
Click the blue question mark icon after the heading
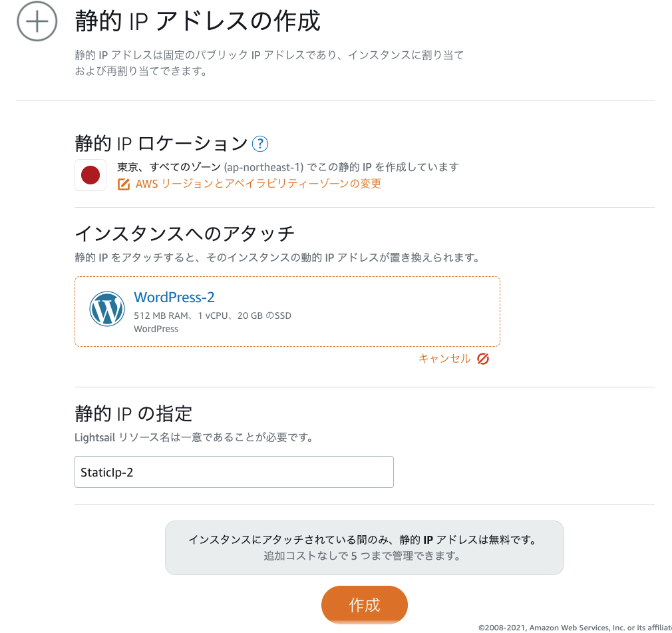click(x=261, y=142)
